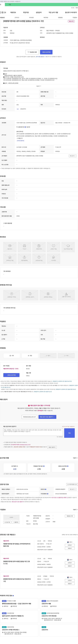Go to the 우대사항 section tab
Screen dimensions: 78x644
pos(31,18)
